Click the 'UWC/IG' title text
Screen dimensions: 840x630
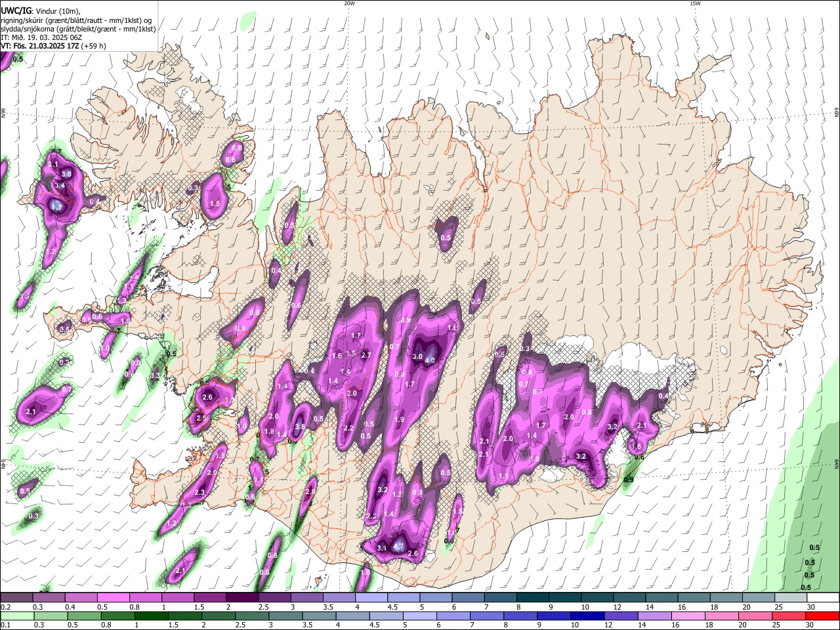(16, 11)
